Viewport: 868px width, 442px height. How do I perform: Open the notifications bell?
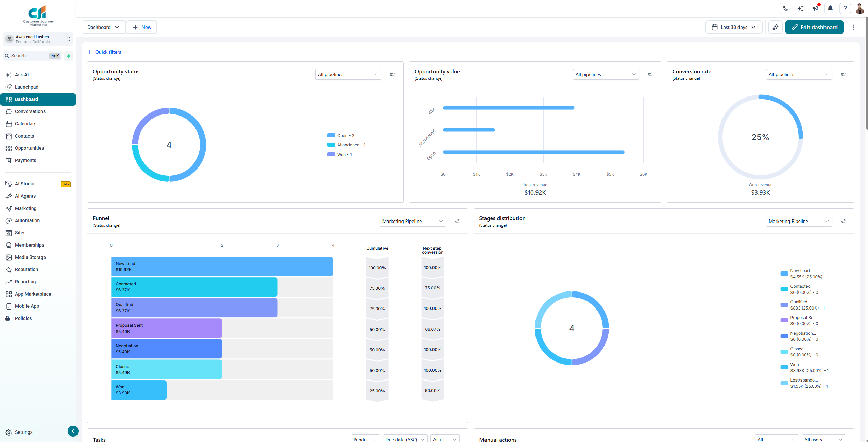pos(830,8)
